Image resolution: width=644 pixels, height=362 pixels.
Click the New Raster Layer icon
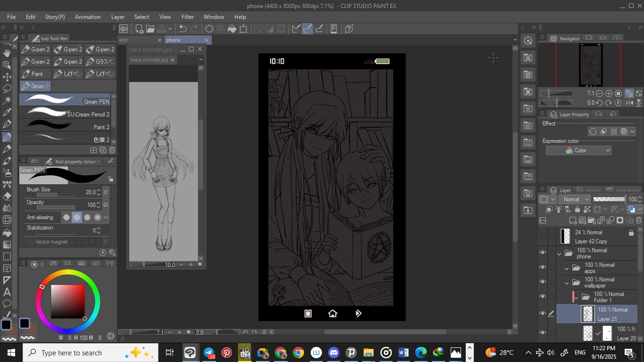pyautogui.click(x=573, y=220)
